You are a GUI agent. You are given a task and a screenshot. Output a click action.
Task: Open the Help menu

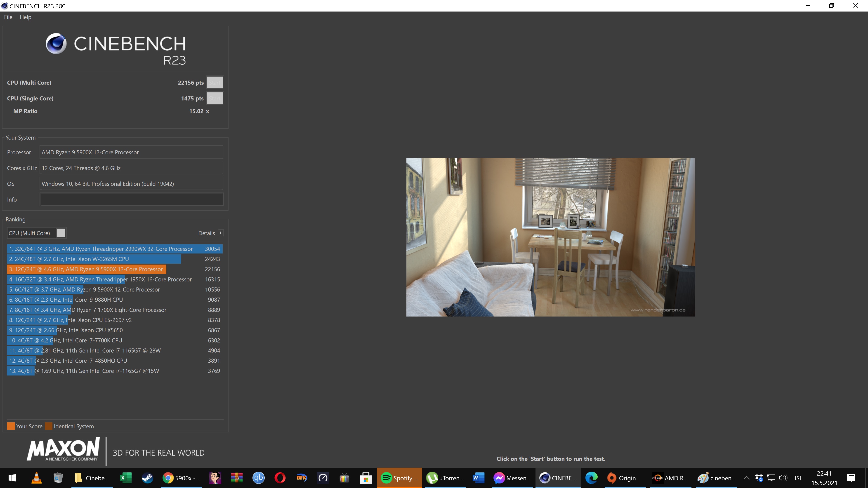(x=25, y=17)
